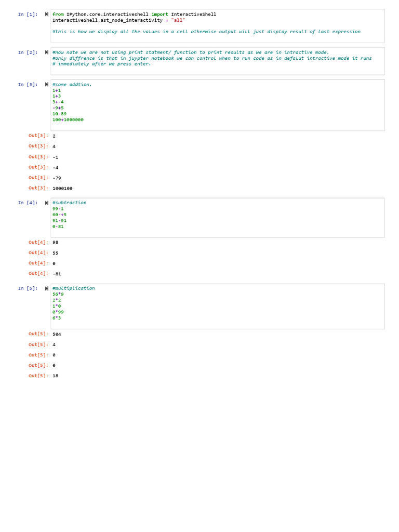The width and height of the screenshot is (399, 532).
Task: Click the code line "3+-4"
Action: pyautogui.click(x=58, y=102)
